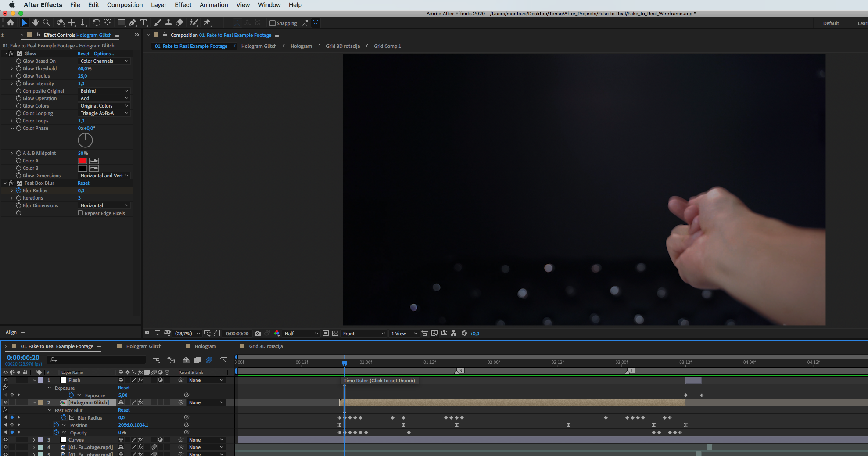Toggle region of interest in viewer

[x=326, y=334]
